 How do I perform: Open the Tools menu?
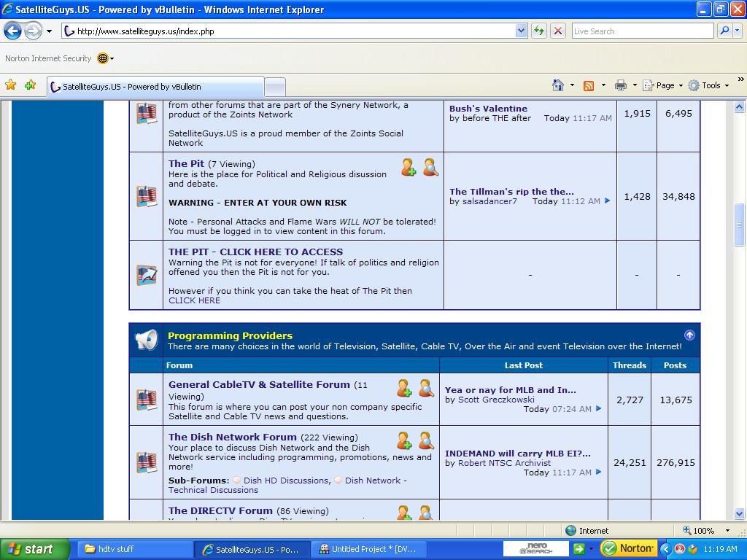point(709,86)
